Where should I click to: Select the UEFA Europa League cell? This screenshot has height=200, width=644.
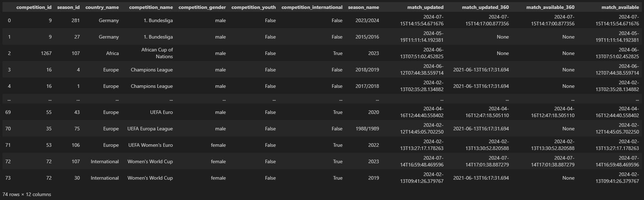pyautogui.click(x=150, y=129)
